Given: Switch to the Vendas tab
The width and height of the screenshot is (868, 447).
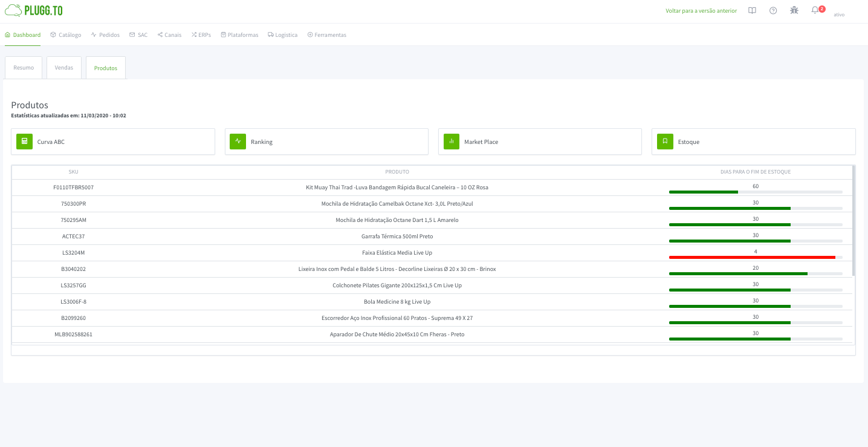Looking at the screenshot, I should tap(63, 67).
